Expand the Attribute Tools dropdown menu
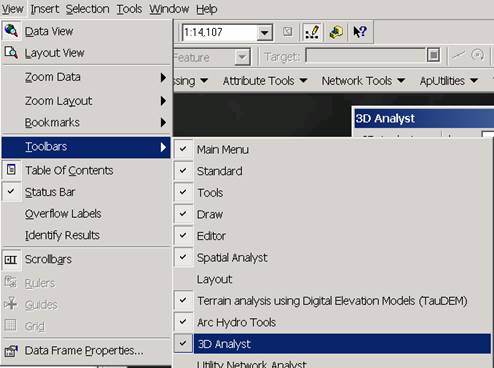The width and height of the screenshot is (494, 368). click(265, 81)
